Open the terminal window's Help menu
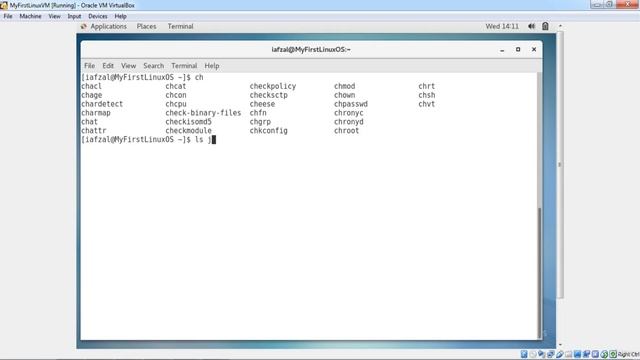The height and width of the screenshot is (360, 640). pyautogui.click(x=212, y=66)
